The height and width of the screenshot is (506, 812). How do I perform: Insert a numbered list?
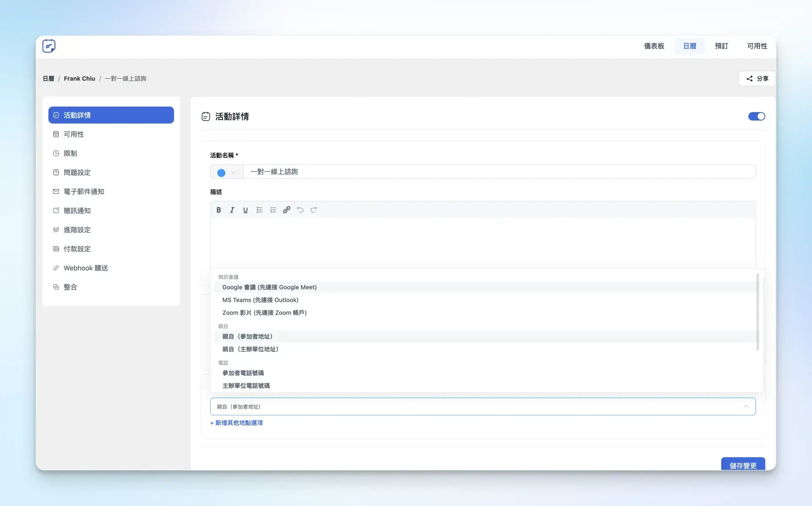point(273,210)
